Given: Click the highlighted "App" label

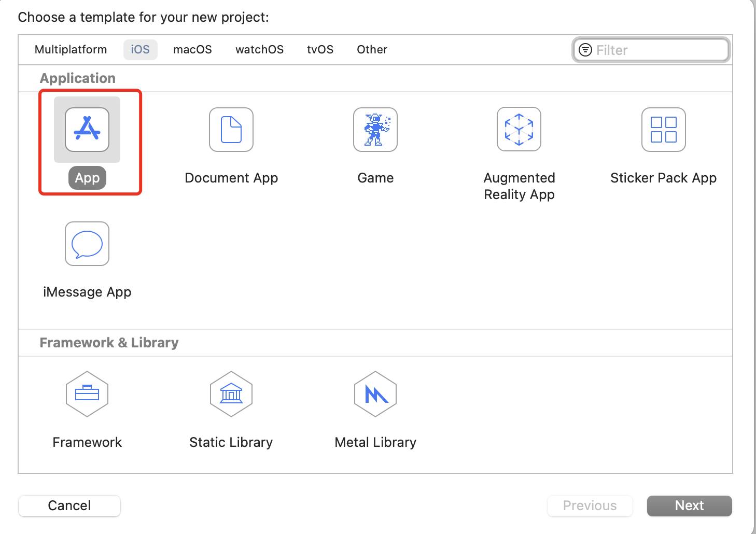Looking at the screenshot, I should [x=87, y=178].
